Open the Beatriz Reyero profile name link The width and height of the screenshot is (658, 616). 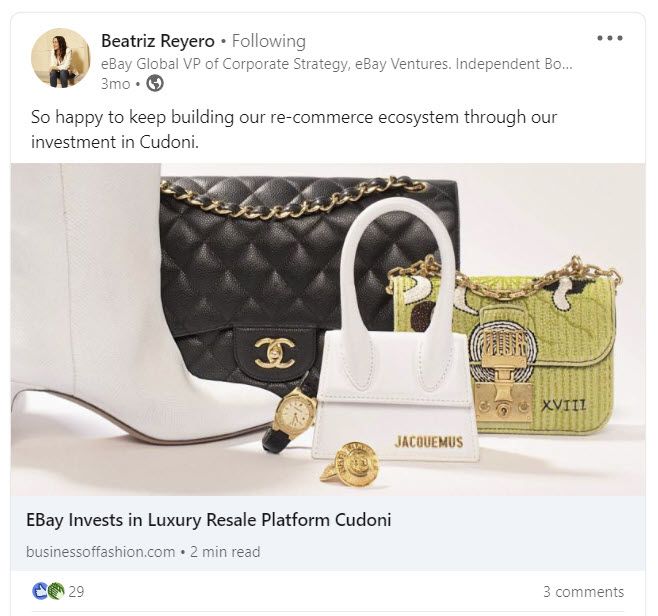coord(158,41)
